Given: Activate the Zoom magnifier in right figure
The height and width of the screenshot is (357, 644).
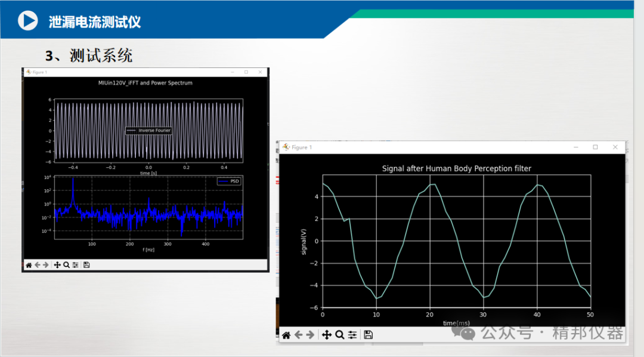Looking at the screenshot, I should [340, 335].
